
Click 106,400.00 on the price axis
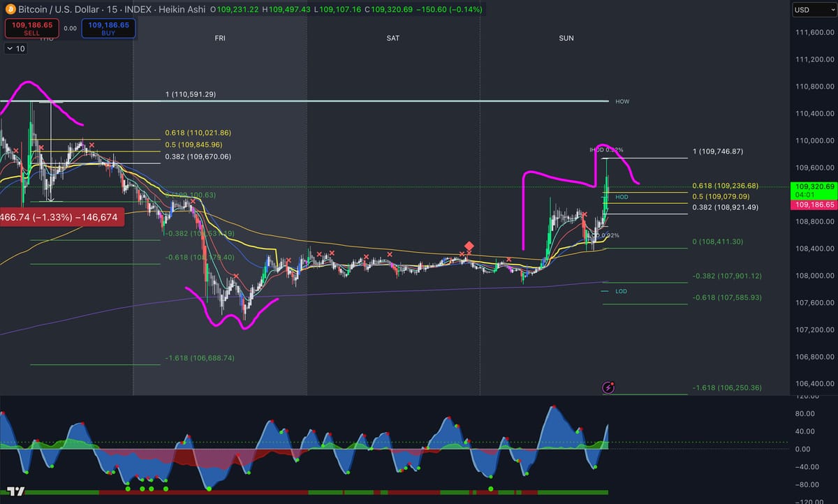(816, 384)
